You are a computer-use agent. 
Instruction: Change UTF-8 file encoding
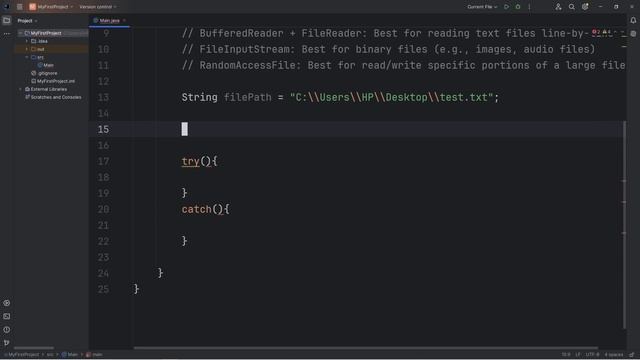[592, 355]
